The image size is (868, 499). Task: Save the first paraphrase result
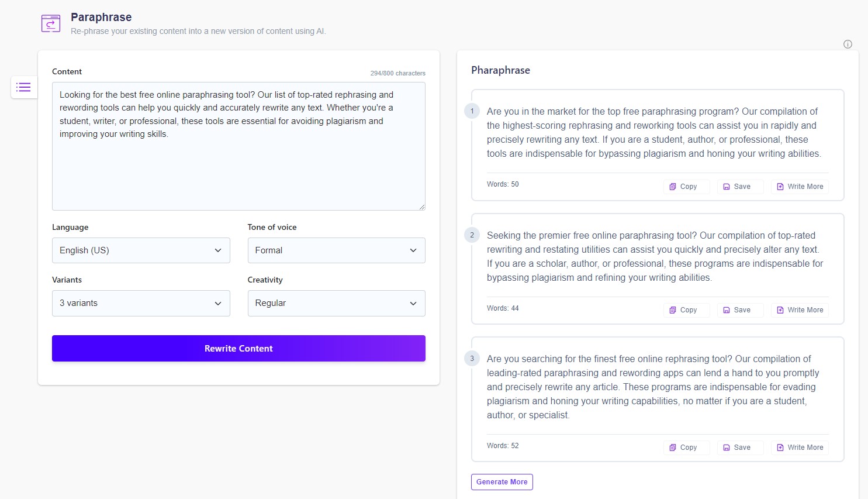tap(739, 187)
